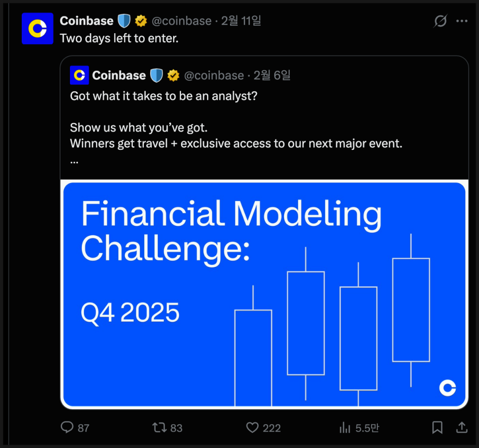Open the 2월 6일 quoted post timestamp

(x=272, y=75)
